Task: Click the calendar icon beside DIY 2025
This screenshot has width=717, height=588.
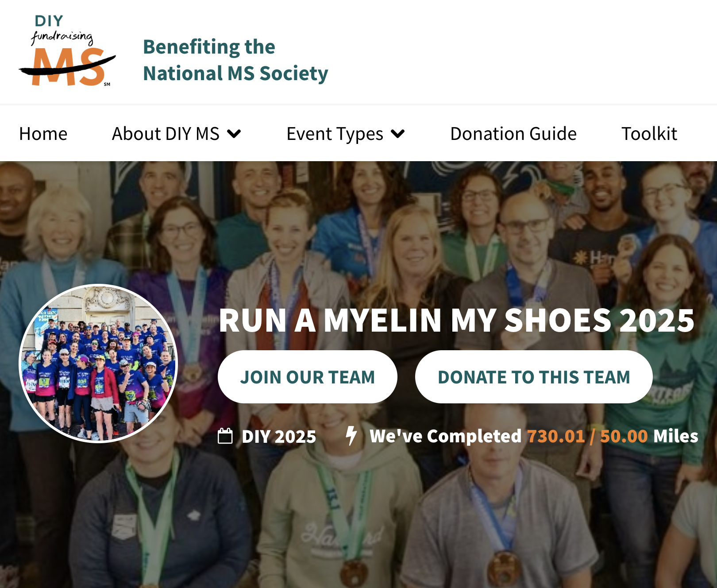Action: 225,436
